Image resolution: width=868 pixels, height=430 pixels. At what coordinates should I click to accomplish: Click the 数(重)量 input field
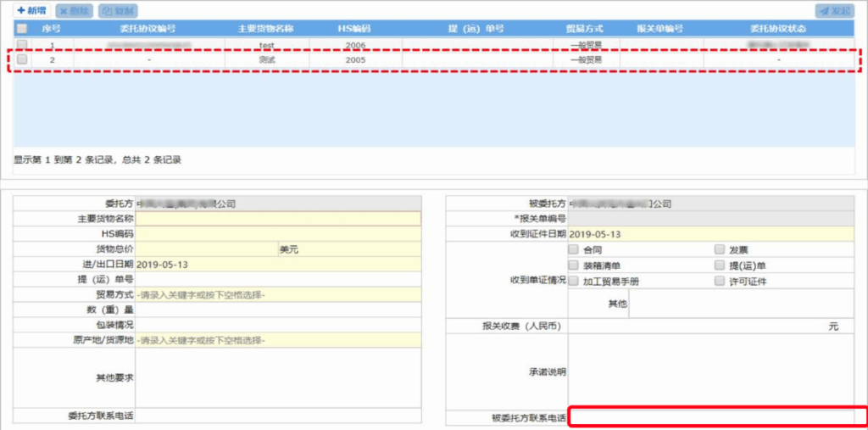(278, 310)
